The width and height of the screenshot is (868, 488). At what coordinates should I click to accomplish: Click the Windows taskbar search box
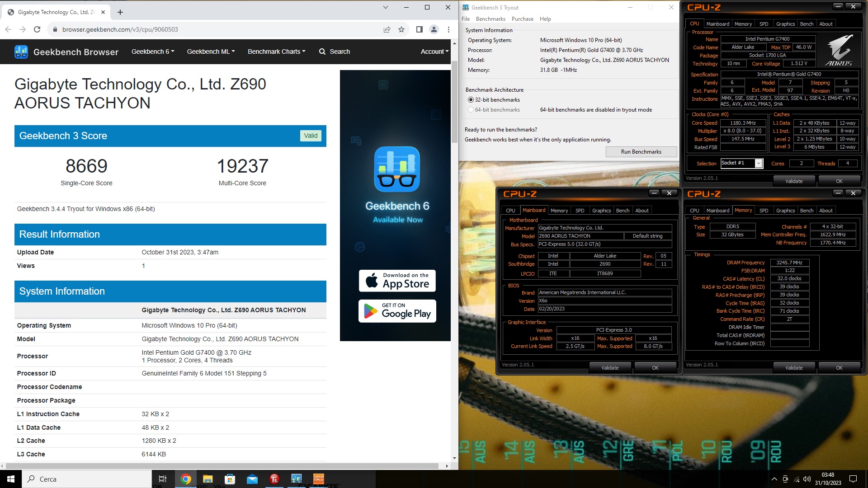pyautogui.click(x=87, y=479)
